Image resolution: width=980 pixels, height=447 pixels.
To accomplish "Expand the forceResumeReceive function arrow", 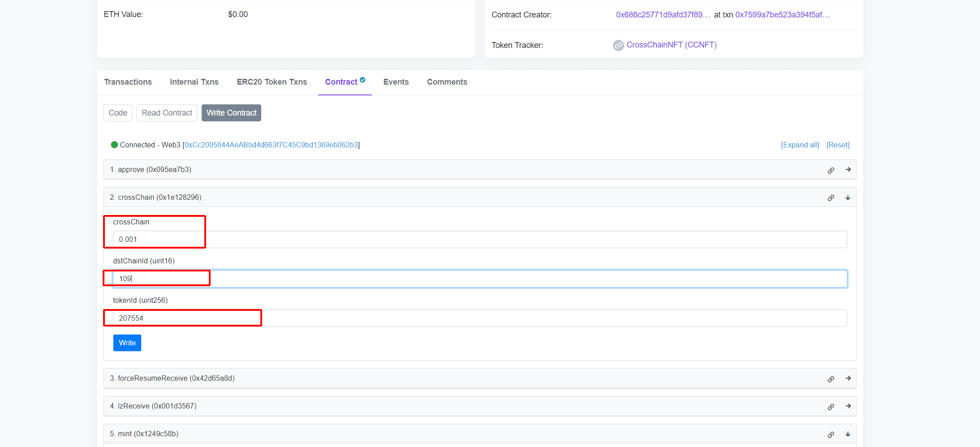I will pos(848,378).
